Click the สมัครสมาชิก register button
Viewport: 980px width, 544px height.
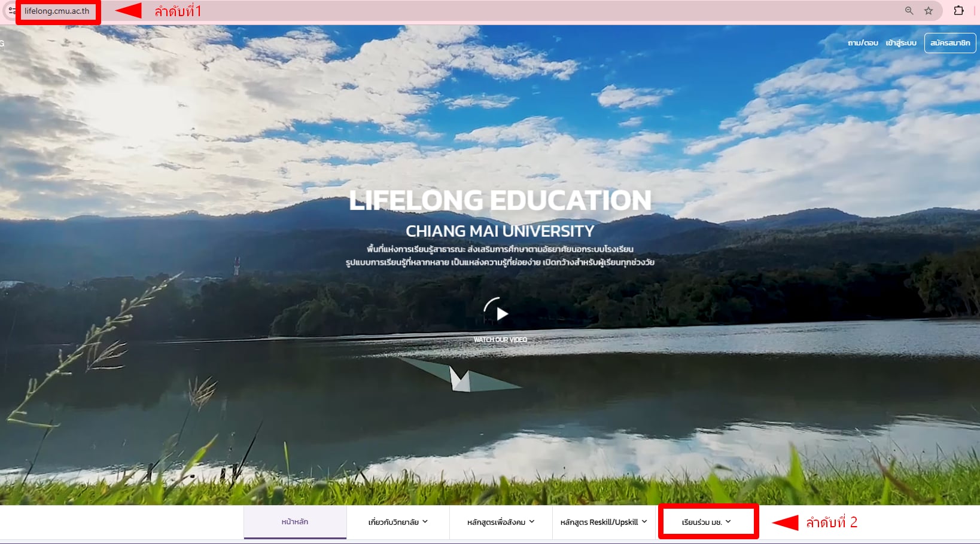pyautogui.click(x=950, y=43)
